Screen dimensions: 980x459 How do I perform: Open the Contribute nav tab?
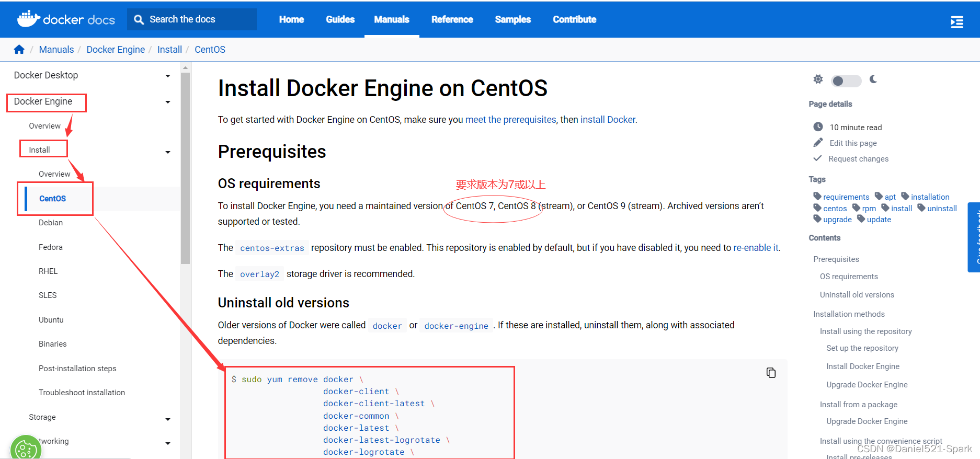[574, 19]
